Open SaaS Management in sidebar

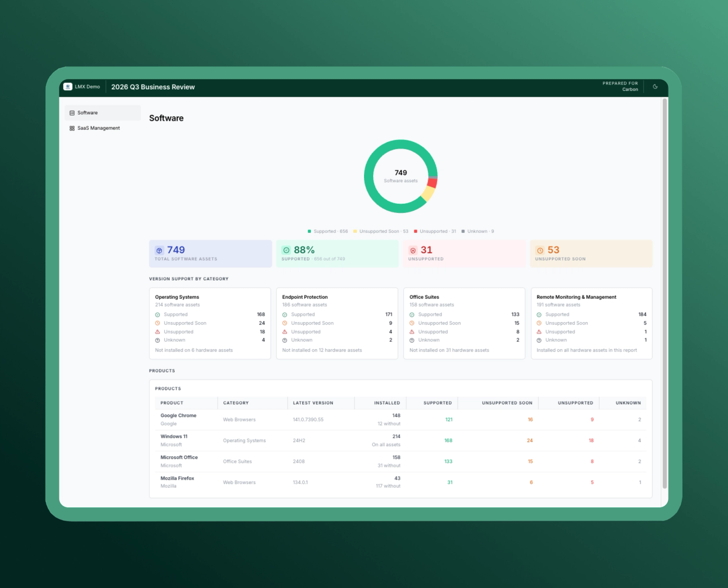102,128
